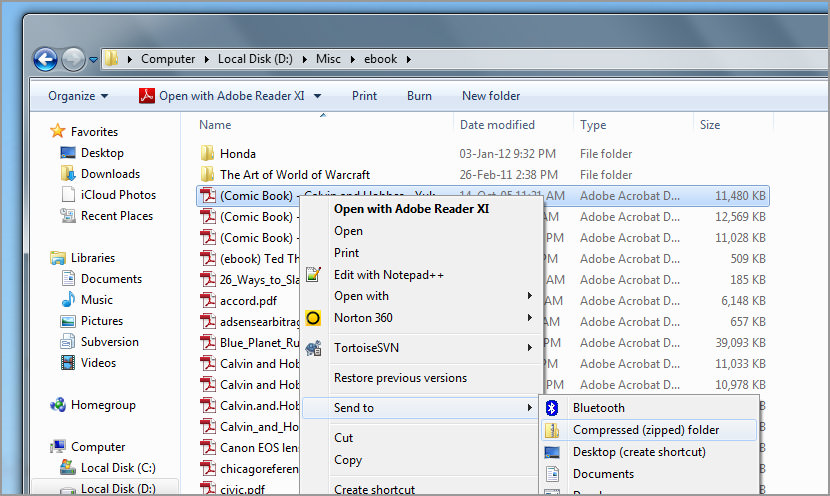Choose Copy in the context menu

click(348, 460)
